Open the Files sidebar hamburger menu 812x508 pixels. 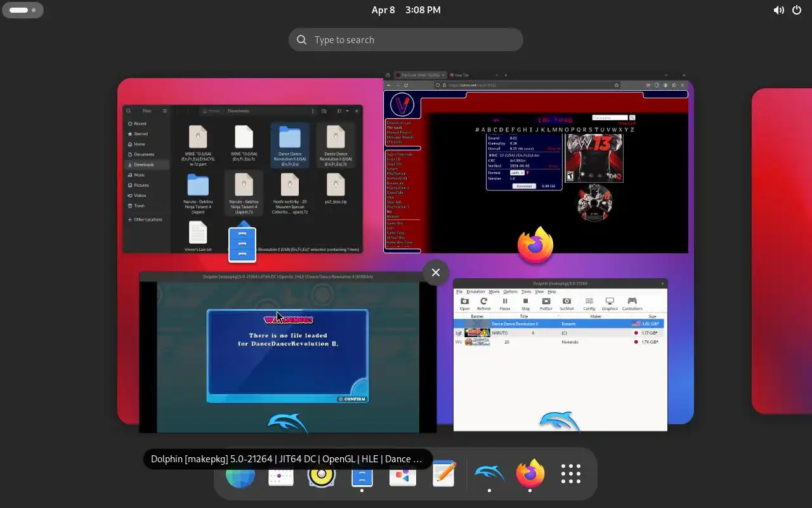[x=165, y=111]
